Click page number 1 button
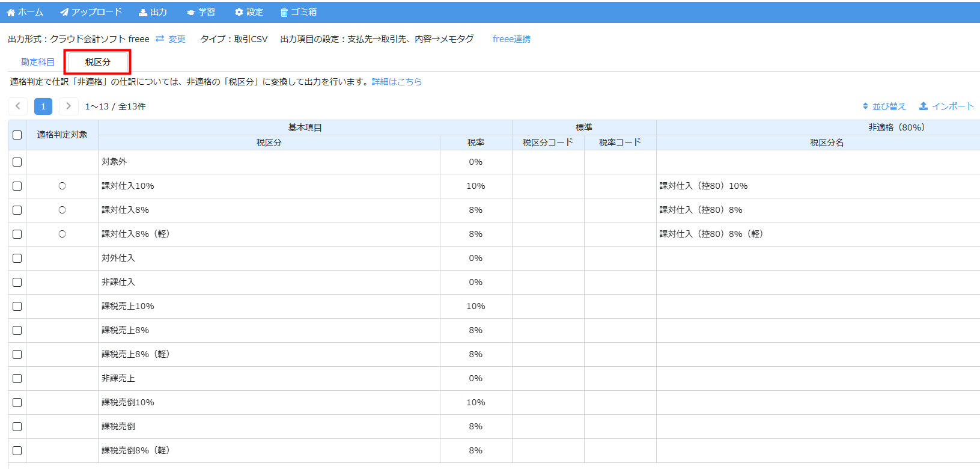This screenshot has height=469, width=980. [43, 106]
